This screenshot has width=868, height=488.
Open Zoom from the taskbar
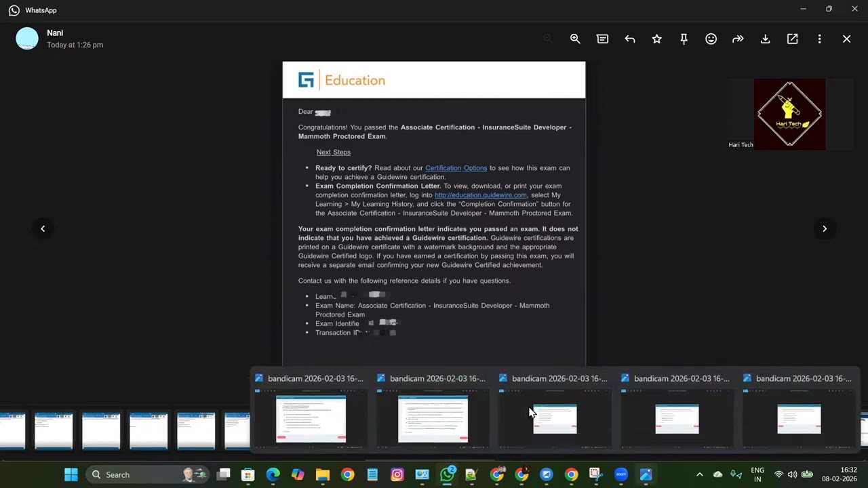[x=620, y=474]
